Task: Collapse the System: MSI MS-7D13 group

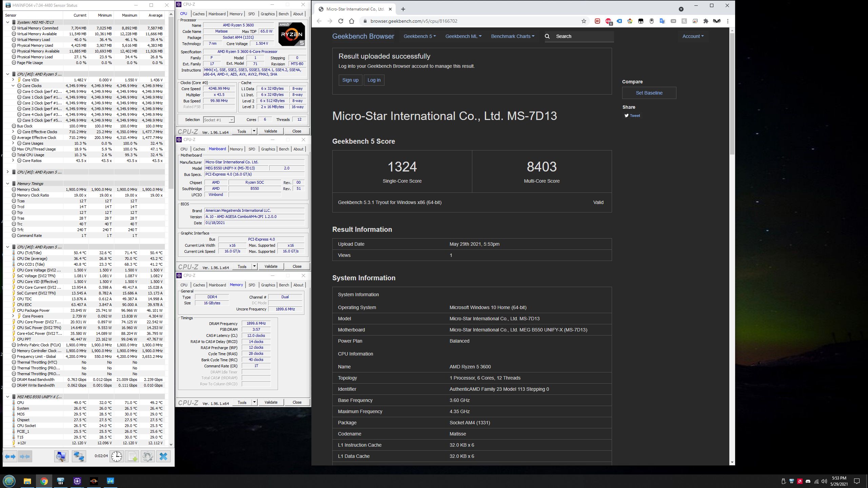Action: pyautogui.click(x=7, y=22)
